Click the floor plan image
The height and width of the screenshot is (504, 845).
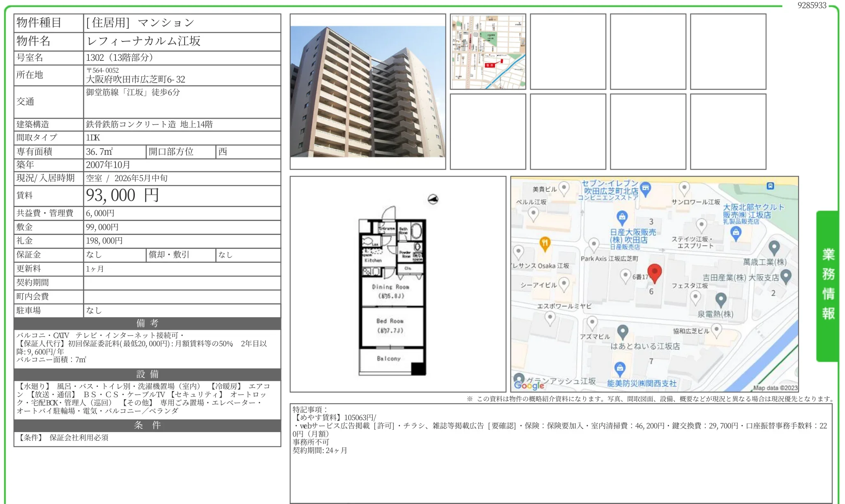point(397,284)
